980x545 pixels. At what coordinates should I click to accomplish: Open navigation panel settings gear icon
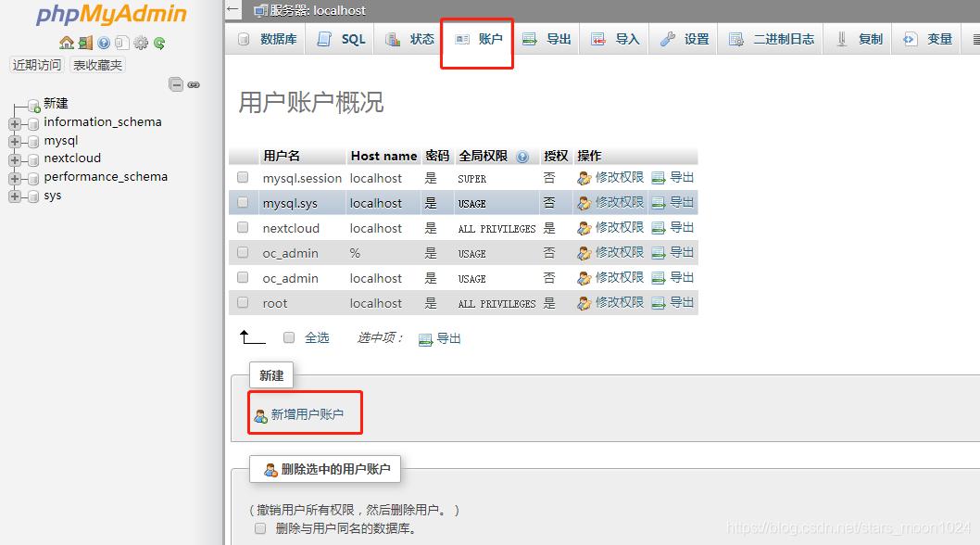[141, 43]
